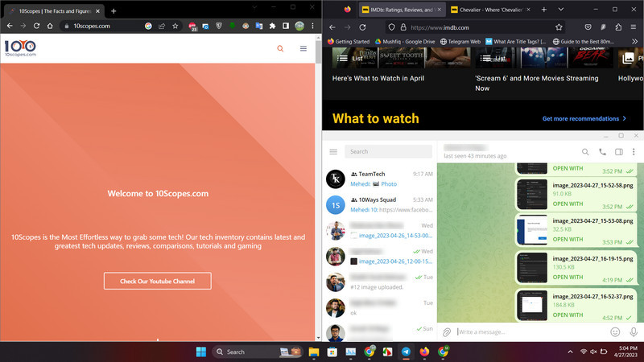Toggle Telegram chat info side panel
The image size is (644, 362).
pyautogui.click(x=618, y=152)
